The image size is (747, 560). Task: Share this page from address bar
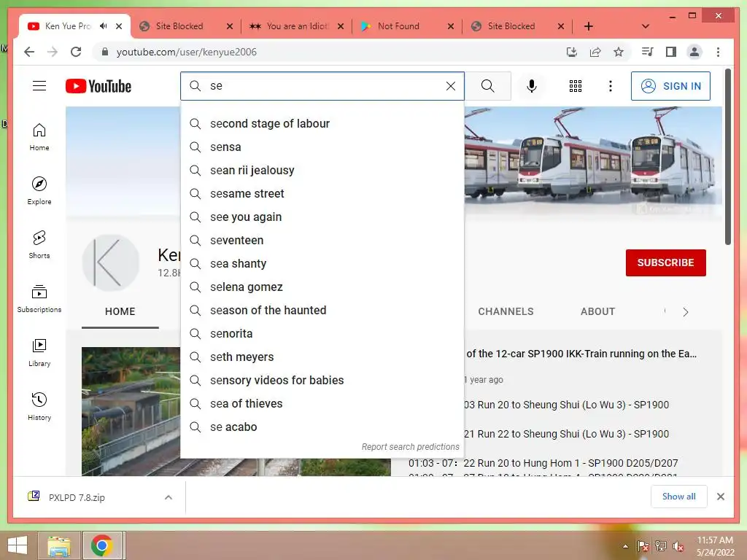click(595, 52)
